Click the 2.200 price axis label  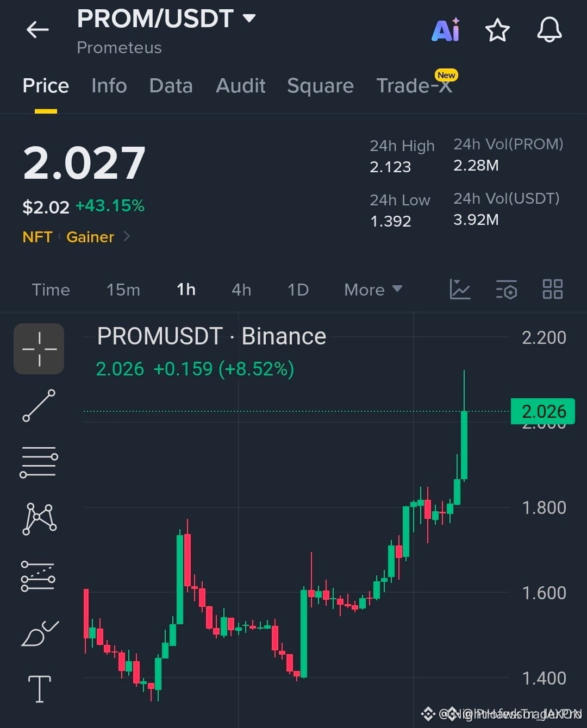pos(544,337)
